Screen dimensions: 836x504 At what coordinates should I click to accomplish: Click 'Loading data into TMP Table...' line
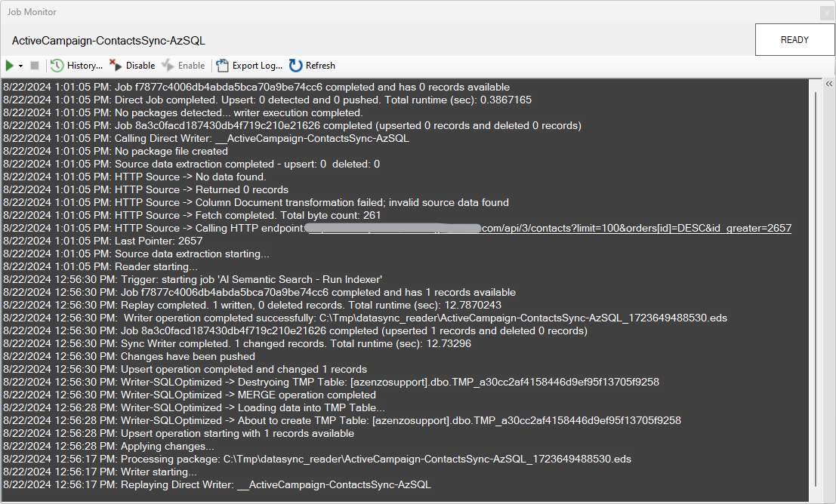(x=194, y=407)
